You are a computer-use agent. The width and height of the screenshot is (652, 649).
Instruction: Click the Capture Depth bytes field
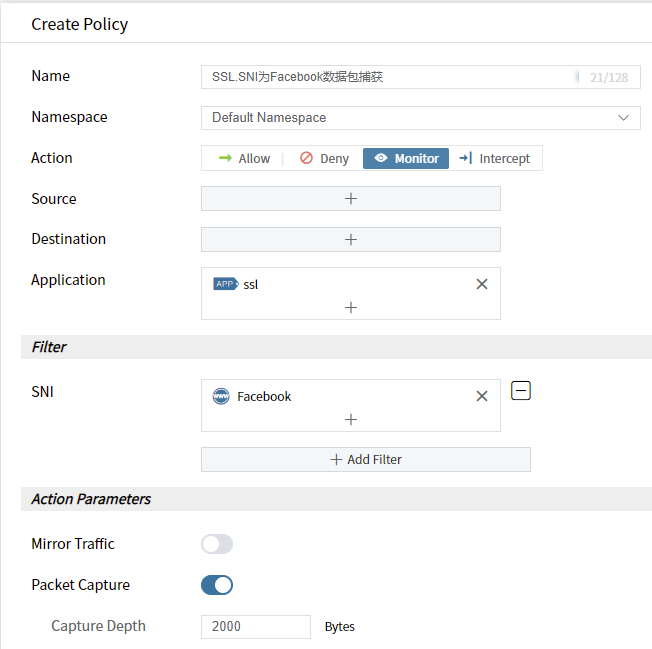pos(255,627)
